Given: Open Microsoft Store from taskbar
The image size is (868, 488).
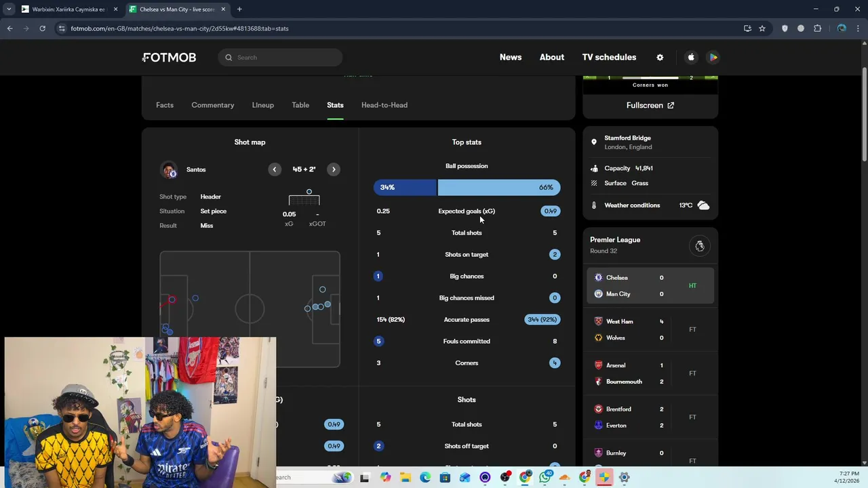Looking at the screenshot, I should click(x=445, y=478).
